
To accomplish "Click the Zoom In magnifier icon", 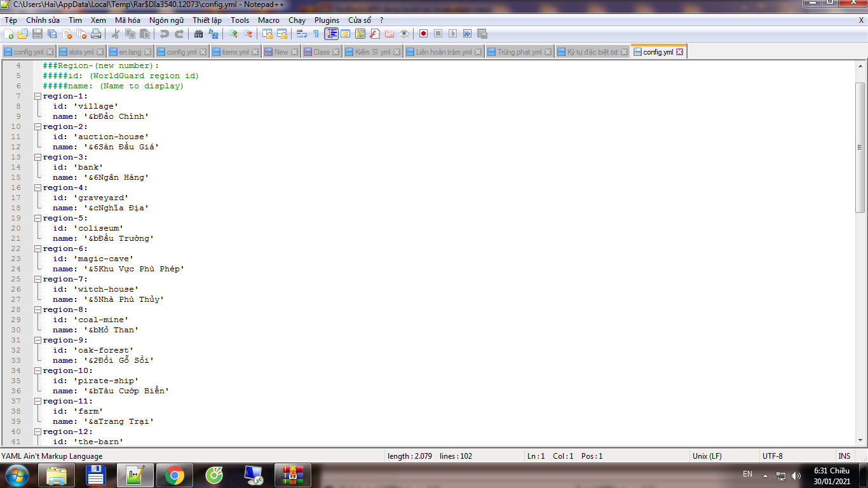I will [x=233, y=34].
